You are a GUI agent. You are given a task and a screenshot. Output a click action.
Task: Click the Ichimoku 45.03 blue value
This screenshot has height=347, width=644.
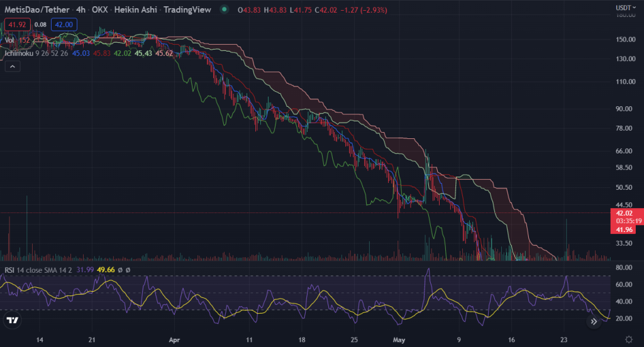coord(81,53)
